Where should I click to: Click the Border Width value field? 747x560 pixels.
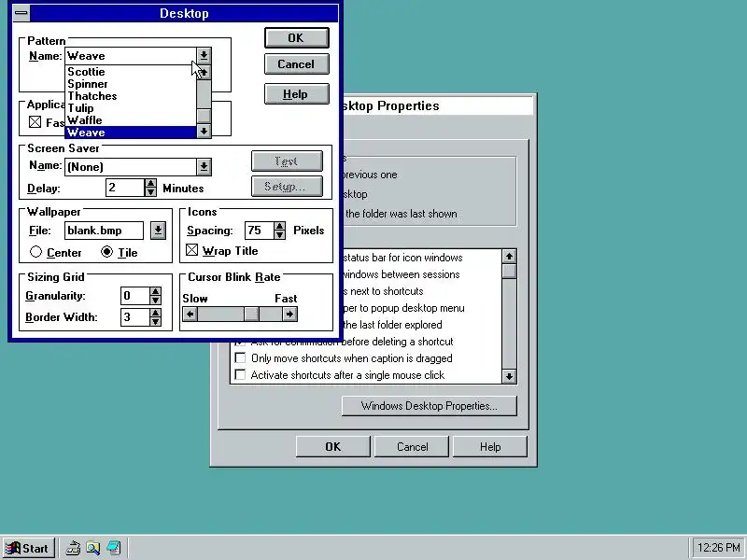coord(134,317)
